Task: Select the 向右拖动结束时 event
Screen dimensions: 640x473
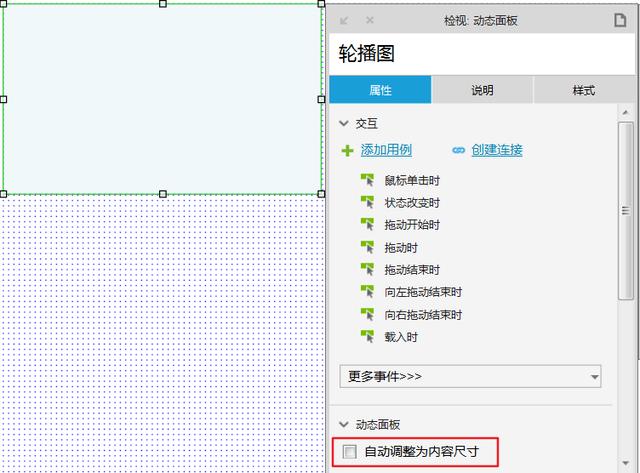Action: pyautogui.click(x=423, y=315)
